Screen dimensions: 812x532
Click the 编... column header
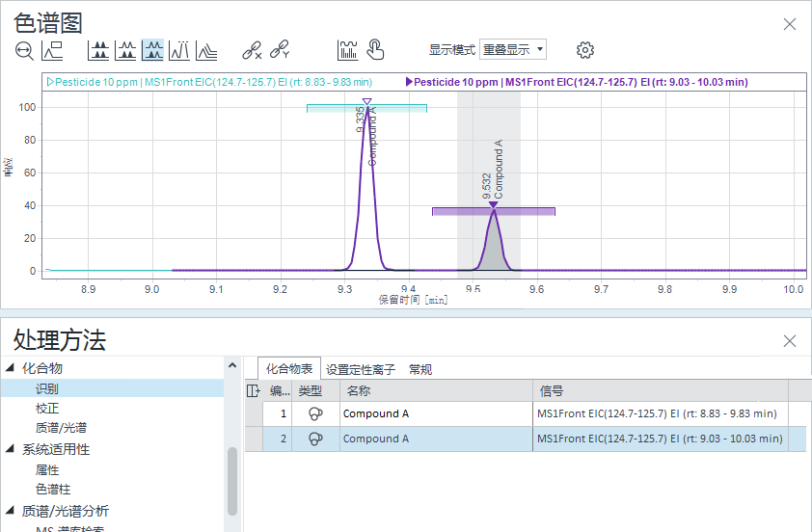(x=278, y=390)
